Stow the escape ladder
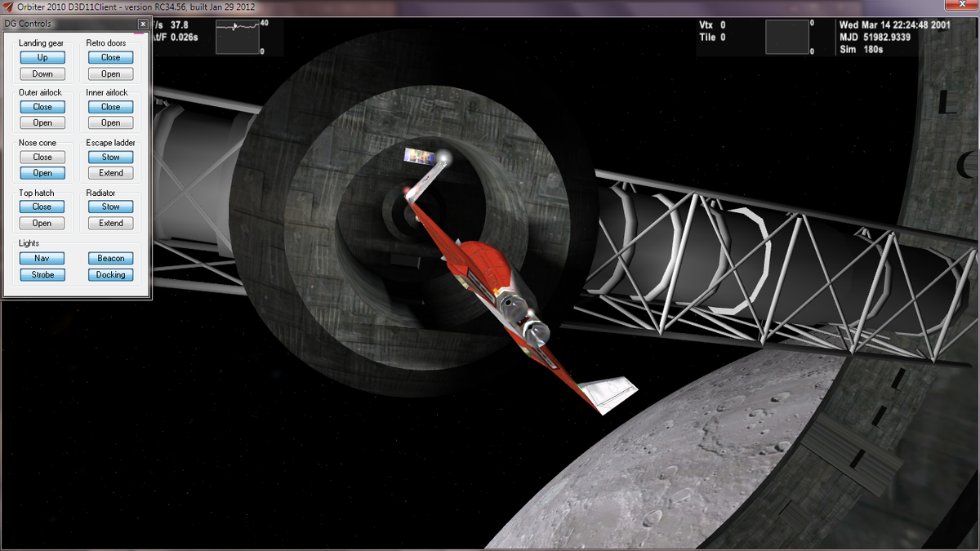 coord(111,157)
